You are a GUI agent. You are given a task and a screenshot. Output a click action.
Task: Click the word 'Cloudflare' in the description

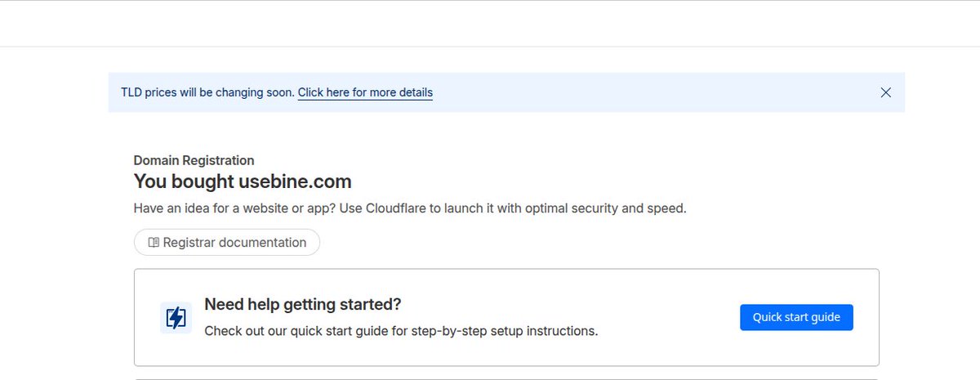tap(396, 208)
